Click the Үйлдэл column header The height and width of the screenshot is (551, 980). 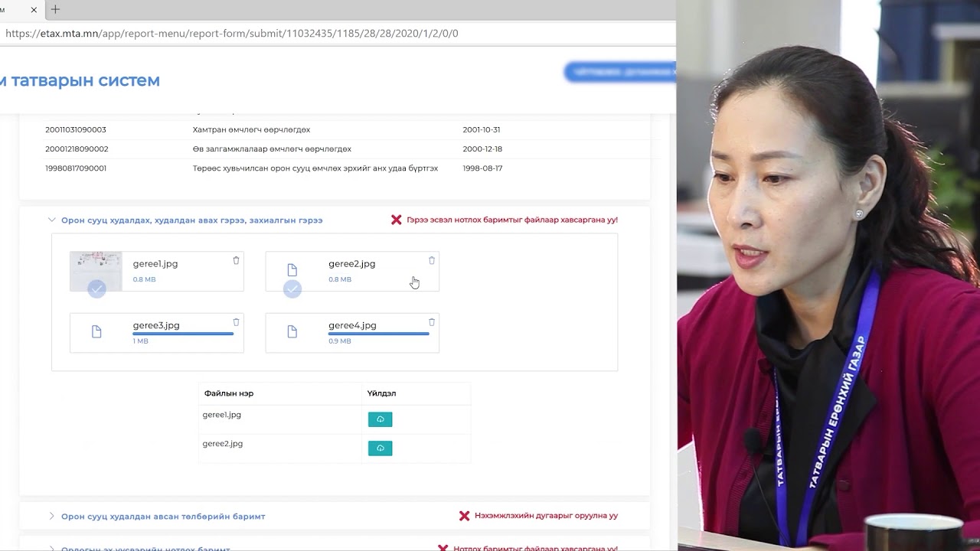[x=381, y=393]
